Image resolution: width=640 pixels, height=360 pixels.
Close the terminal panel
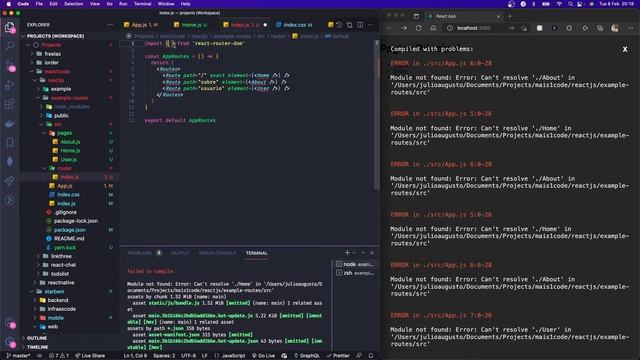coord(372,253)
